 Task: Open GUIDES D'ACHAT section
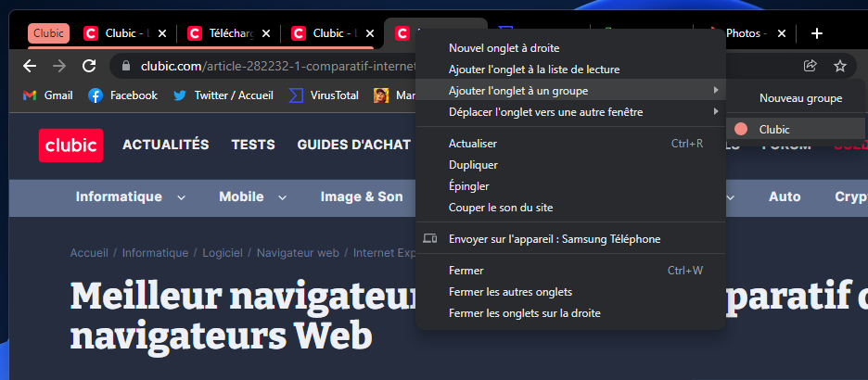[x=353, y=145]
